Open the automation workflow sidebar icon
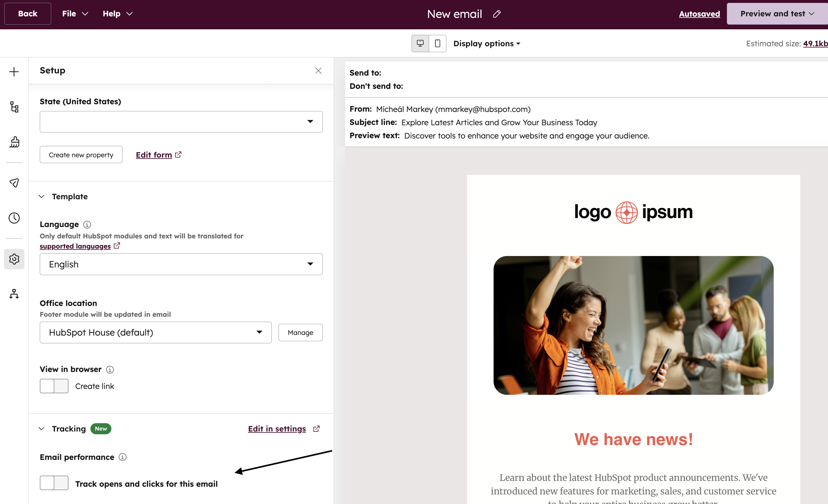 pos(14,294)
